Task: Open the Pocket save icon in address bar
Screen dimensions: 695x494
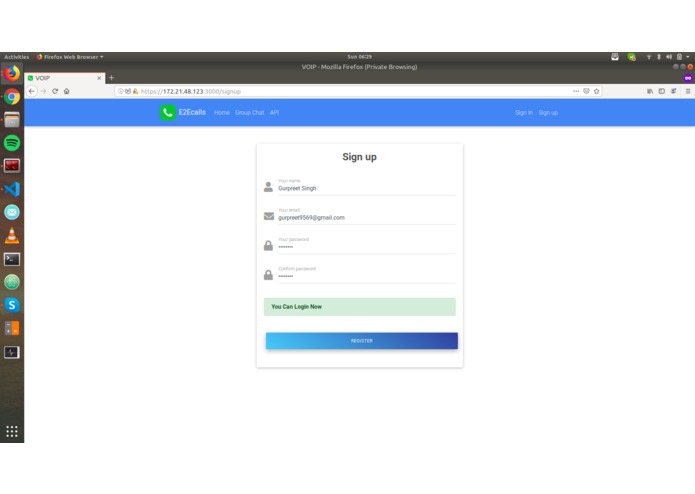Action: [586, 91]
